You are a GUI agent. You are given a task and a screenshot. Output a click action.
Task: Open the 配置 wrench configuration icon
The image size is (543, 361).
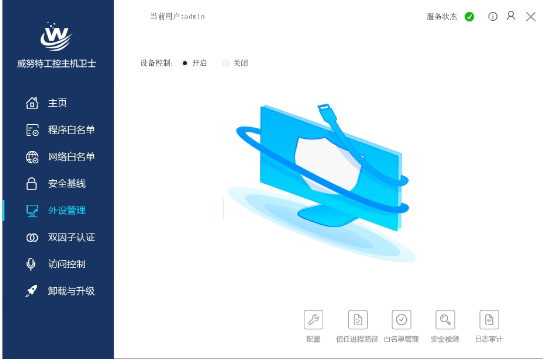(x=313, y=319)
